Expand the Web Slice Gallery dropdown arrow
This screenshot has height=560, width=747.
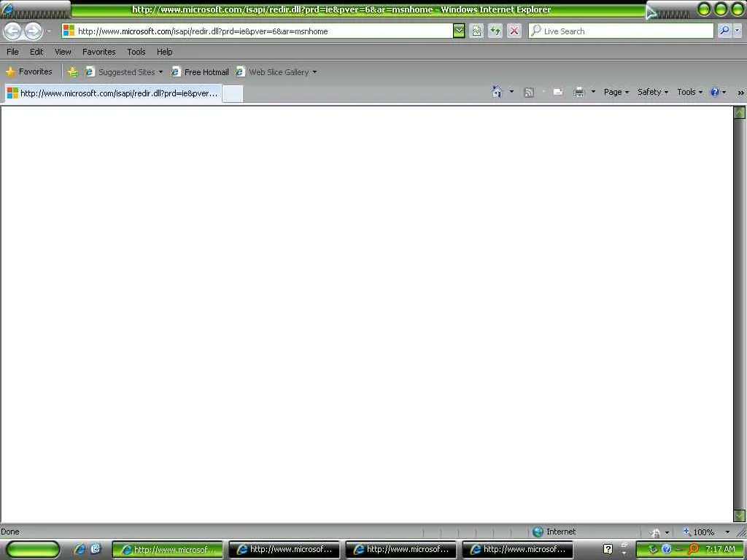tap(315, 72)
